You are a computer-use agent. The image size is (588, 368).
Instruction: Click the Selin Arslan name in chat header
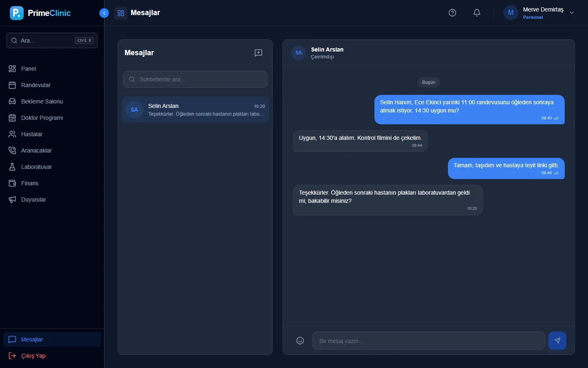tap(327, 49)
